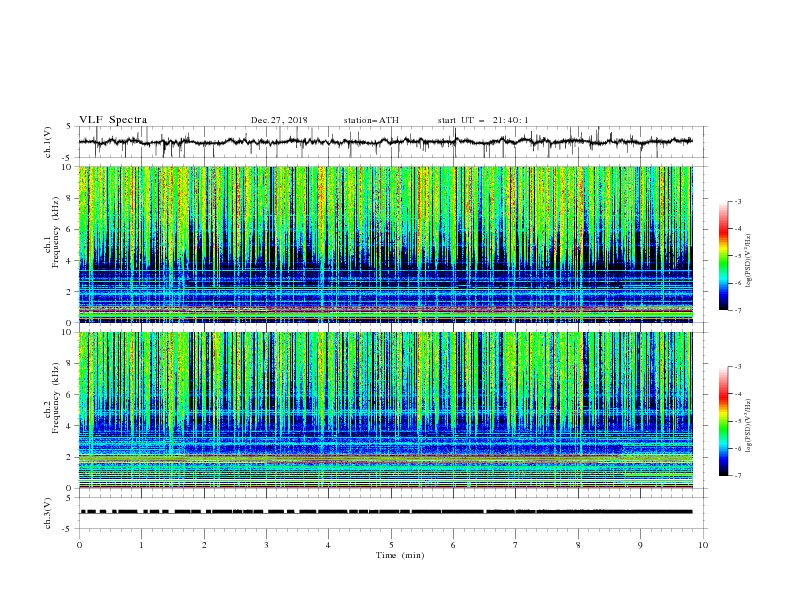792x612 pixels.
Task: Click the time axis tick label "10"
Action: pos(703,545)
